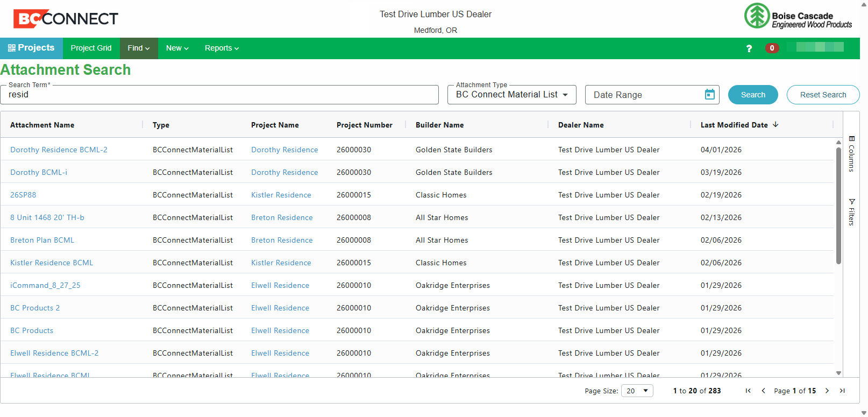Sort by the Builder Name column
The height and width of the screenshot is (417, 868).
pos(439,125)
